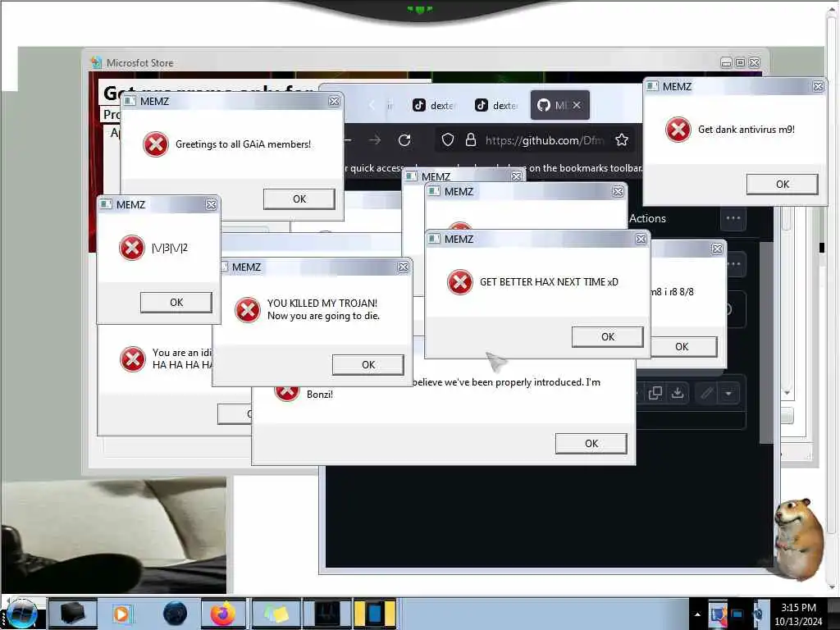Bookmark the GitHub page with star
The image size is (840, 630).
[622, 140]
